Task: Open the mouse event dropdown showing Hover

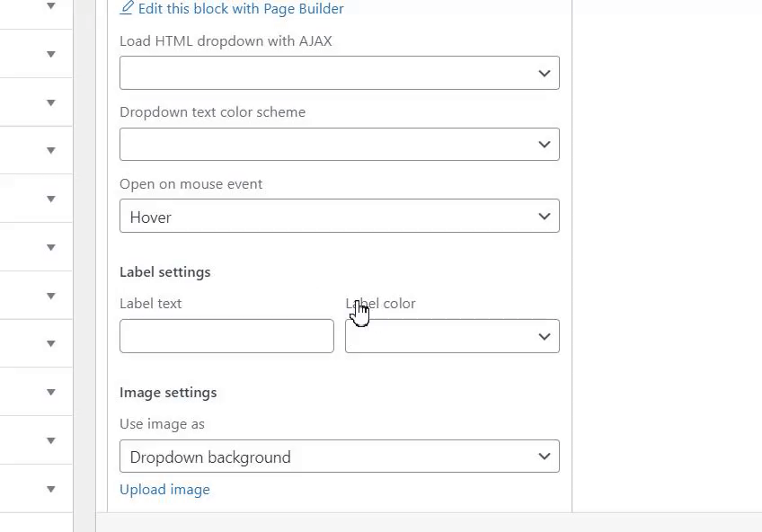Action: [x=339, y=217]
